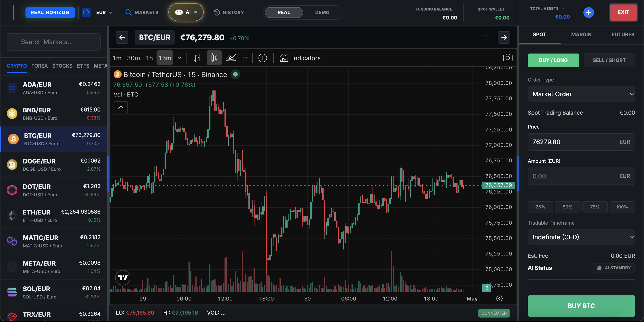
Task: Switch to REAL account mode
Action: (x=284, y=12)
